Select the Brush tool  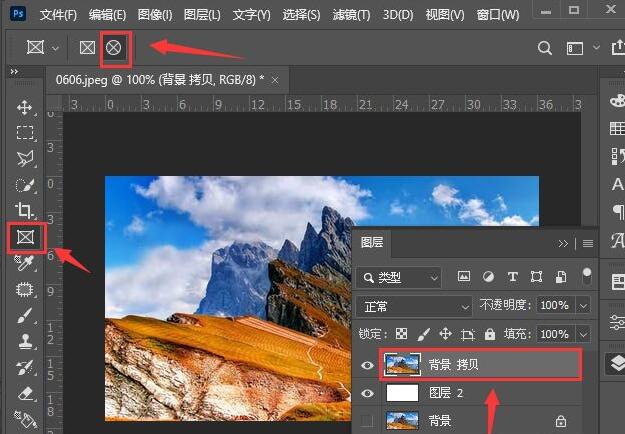point(25,315)
